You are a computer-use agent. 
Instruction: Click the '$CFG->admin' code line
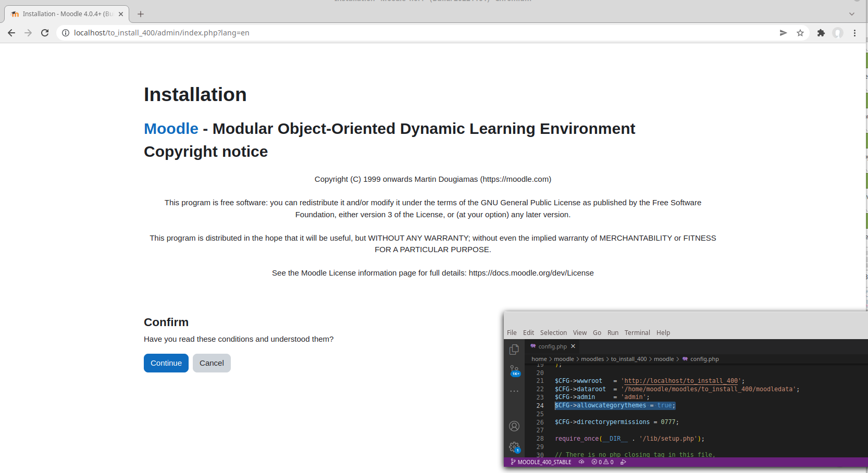[x=602, y=397]
